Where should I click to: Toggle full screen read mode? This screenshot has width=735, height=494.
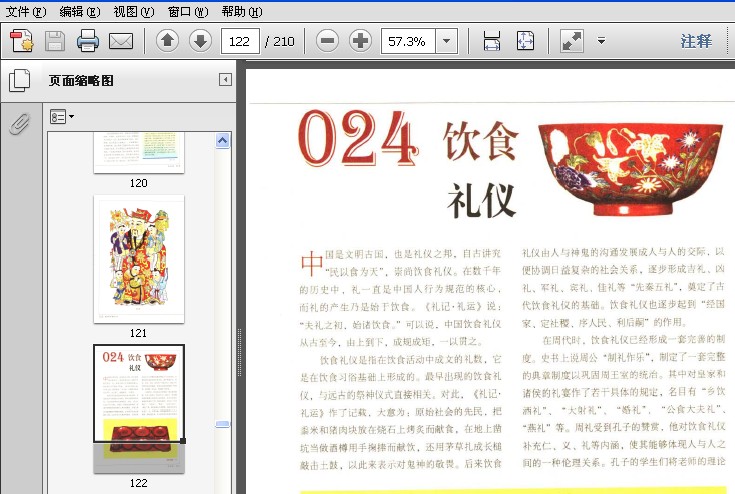pos(571,41)
